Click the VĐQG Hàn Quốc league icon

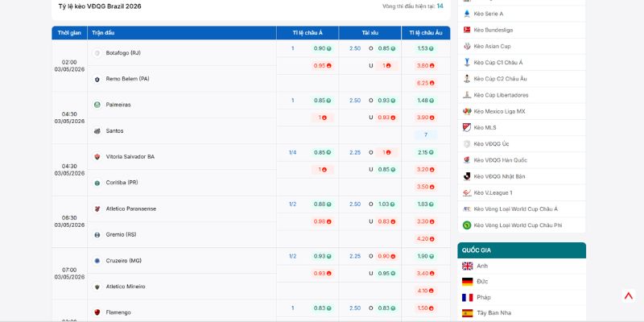(467, 160)
